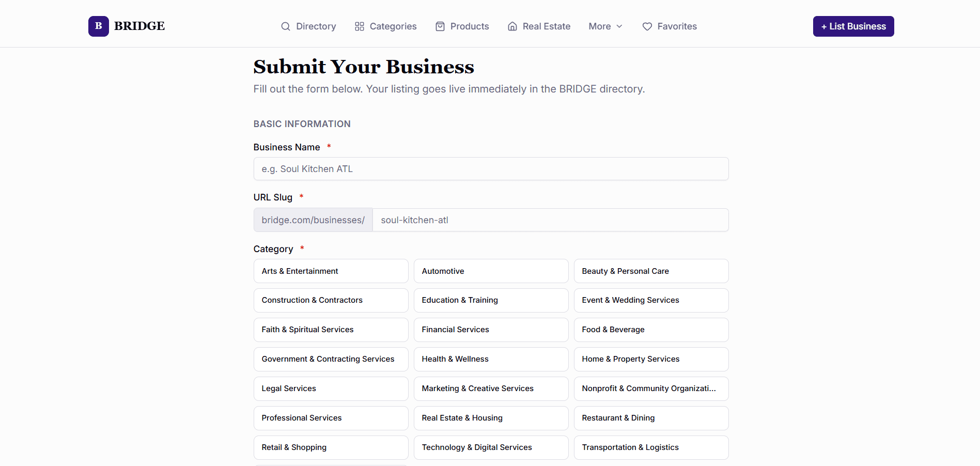Select the Automotive category
Screen dimensions: 980x466
(491, 271)
